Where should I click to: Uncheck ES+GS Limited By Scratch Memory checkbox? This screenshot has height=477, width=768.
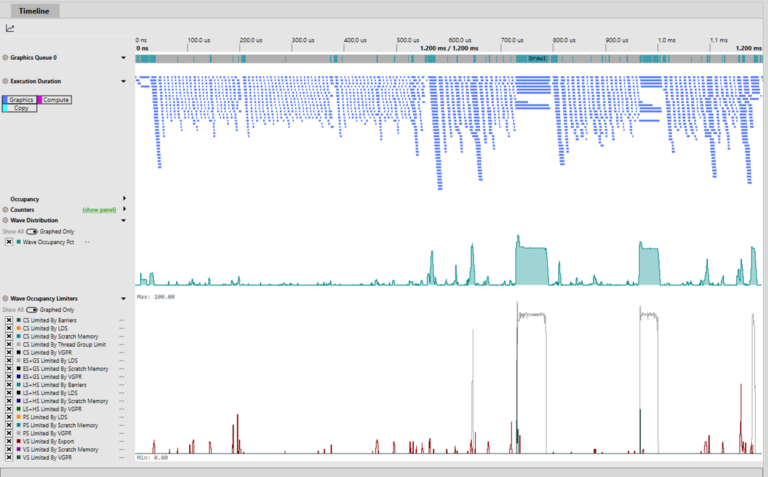9,369
